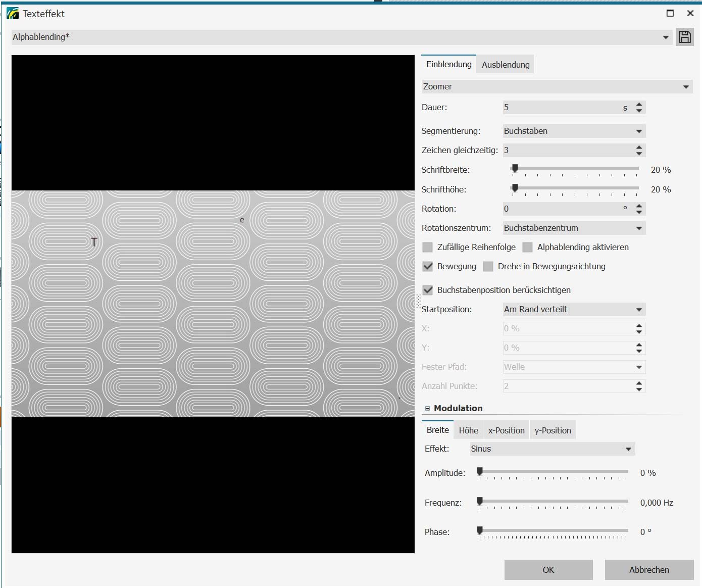Click the Abbrechen button
This screenshot has height=588, width=702.
[x=649, y=570]
